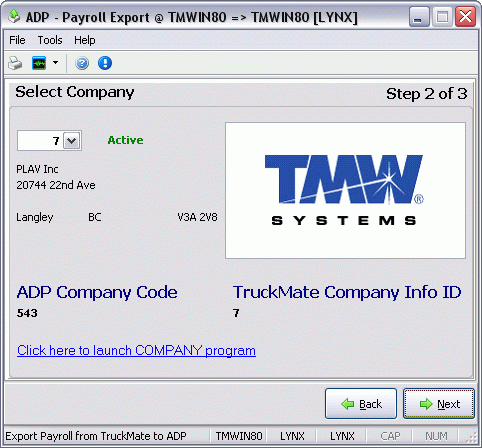Proceed with the Next button
Image resolution: width=482 pixels, height=448 pixels.
pyautogui.click(x=439, y=404)
